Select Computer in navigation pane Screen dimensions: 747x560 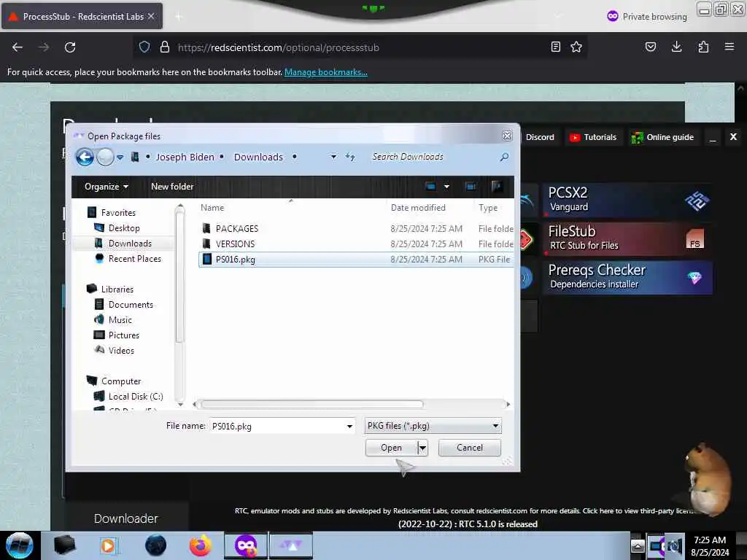121,381
